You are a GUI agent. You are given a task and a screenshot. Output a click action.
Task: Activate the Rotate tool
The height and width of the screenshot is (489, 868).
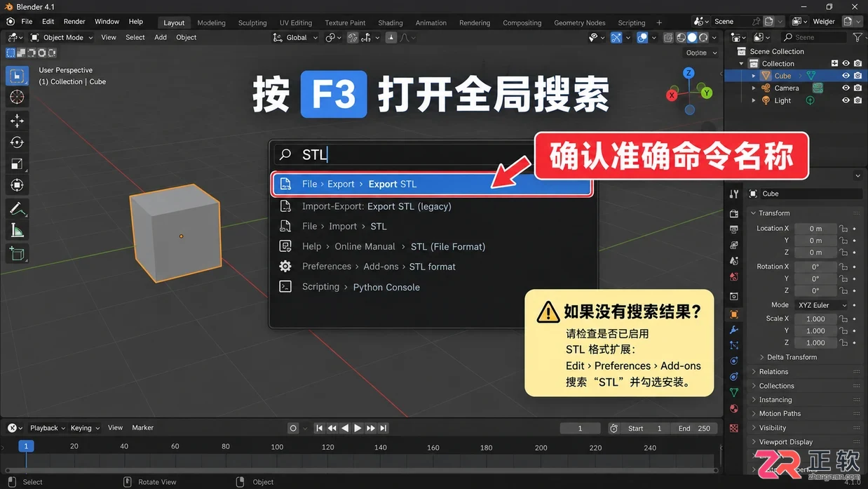(17, 142)
